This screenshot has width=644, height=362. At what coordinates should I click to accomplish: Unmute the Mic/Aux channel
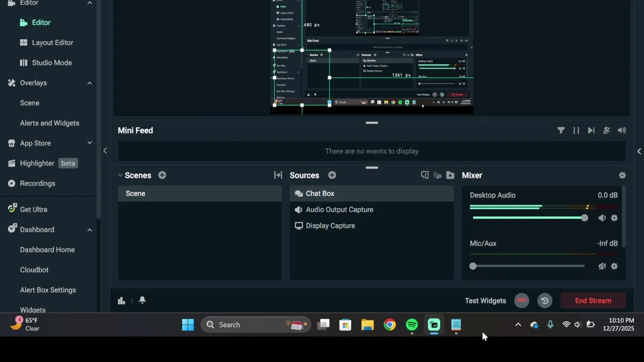tap(602, 266)
